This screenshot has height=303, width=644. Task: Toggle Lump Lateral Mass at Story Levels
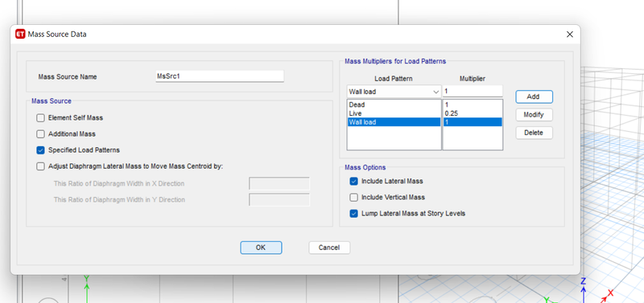pyautogui.click(x=353, y=214)
